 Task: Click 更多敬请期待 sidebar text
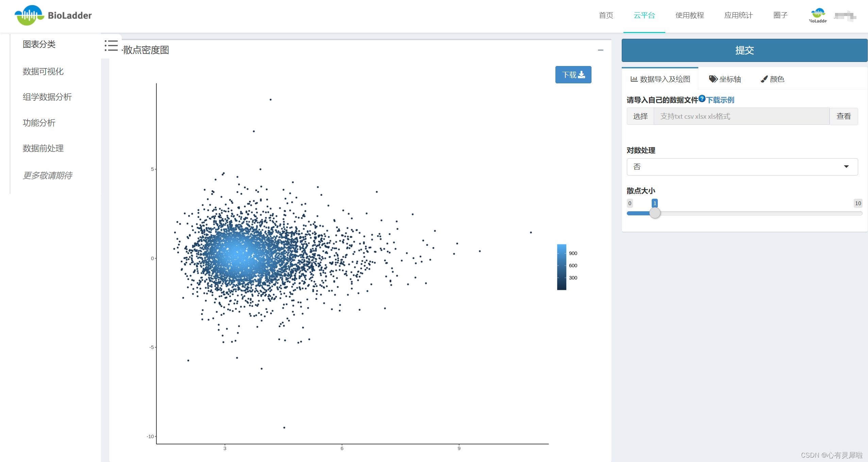pyautogui.click(x=47, y=176)
